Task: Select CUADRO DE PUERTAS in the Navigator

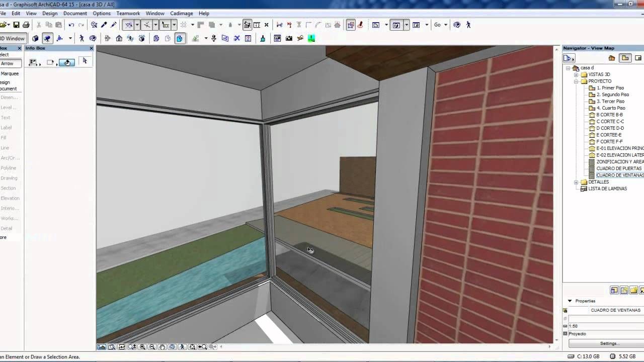Action: (x=618, y=168)
